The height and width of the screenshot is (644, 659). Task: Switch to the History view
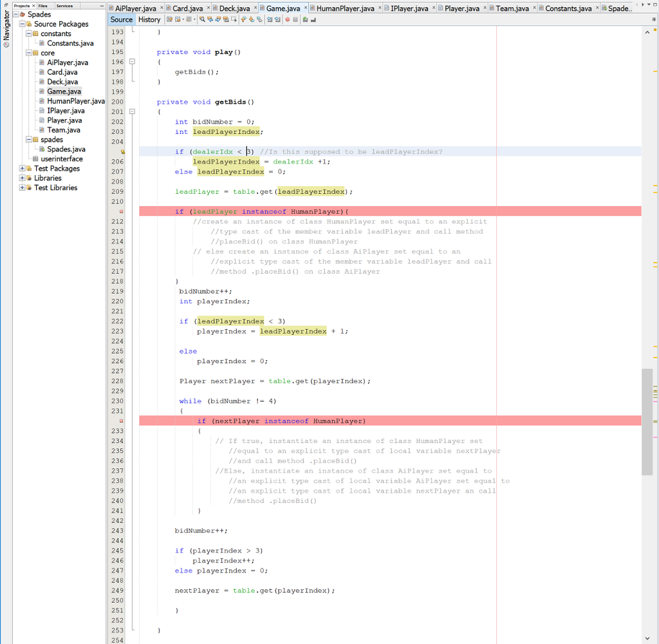[149, 19]
